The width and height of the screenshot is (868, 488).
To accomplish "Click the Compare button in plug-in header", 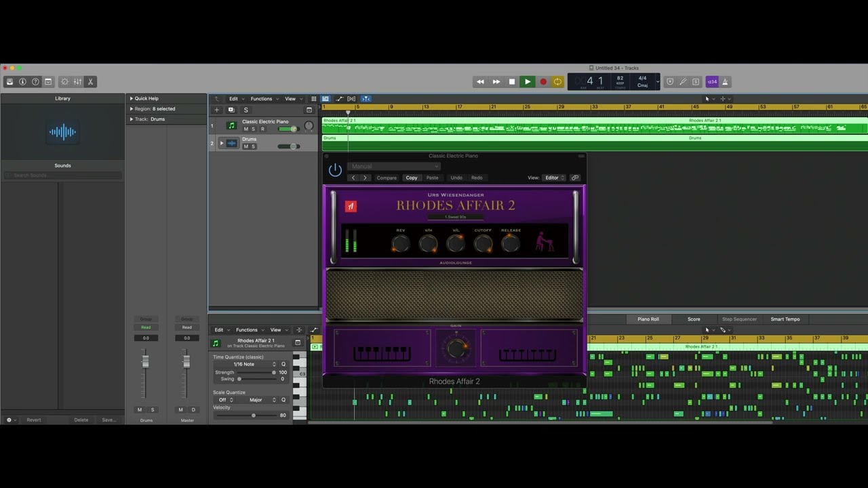I will pos(387,178).
